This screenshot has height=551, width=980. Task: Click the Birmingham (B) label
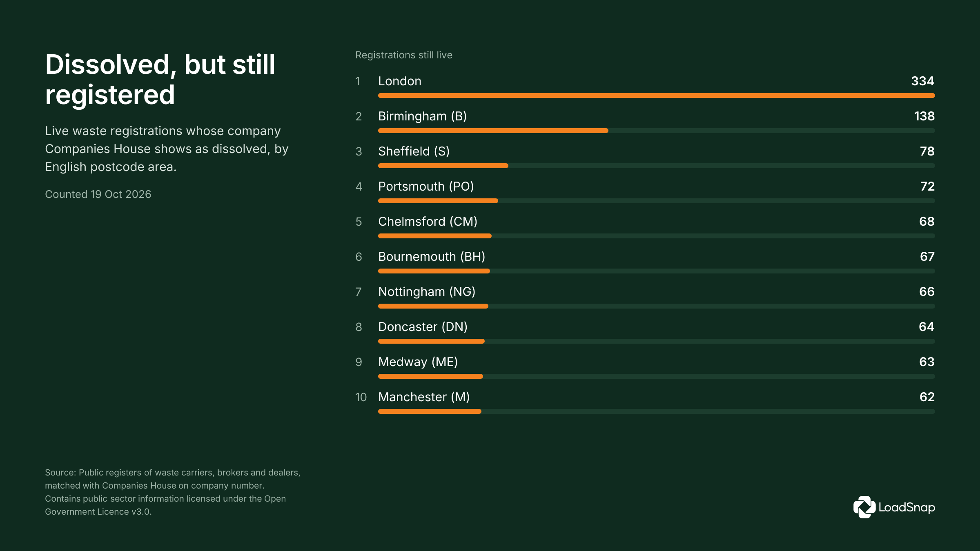point(423,116)
